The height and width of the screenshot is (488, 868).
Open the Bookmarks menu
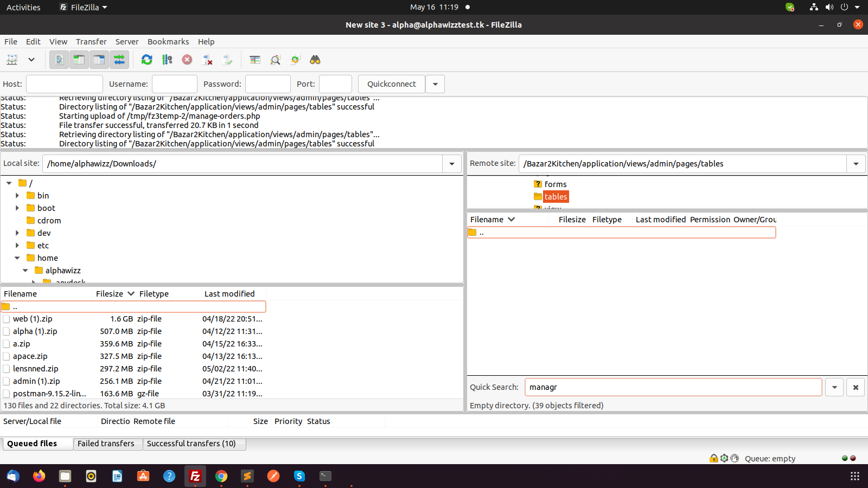pos(168,42)
